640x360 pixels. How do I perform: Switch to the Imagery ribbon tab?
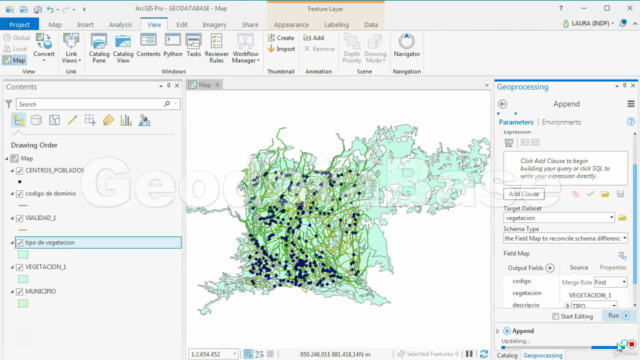click(x=214, y=24)
